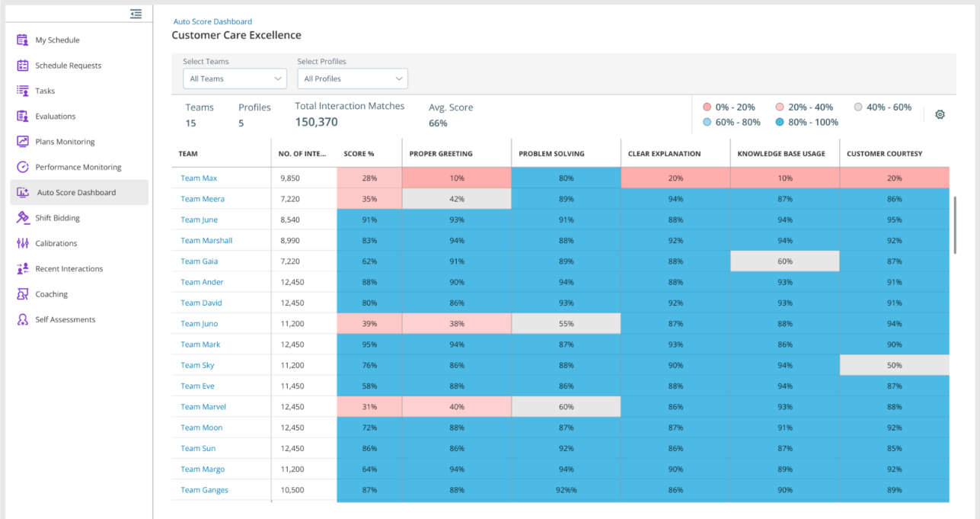This screenshot has height=519, width=980.
Task: Open the Team Max link
Action: point(199,178)
